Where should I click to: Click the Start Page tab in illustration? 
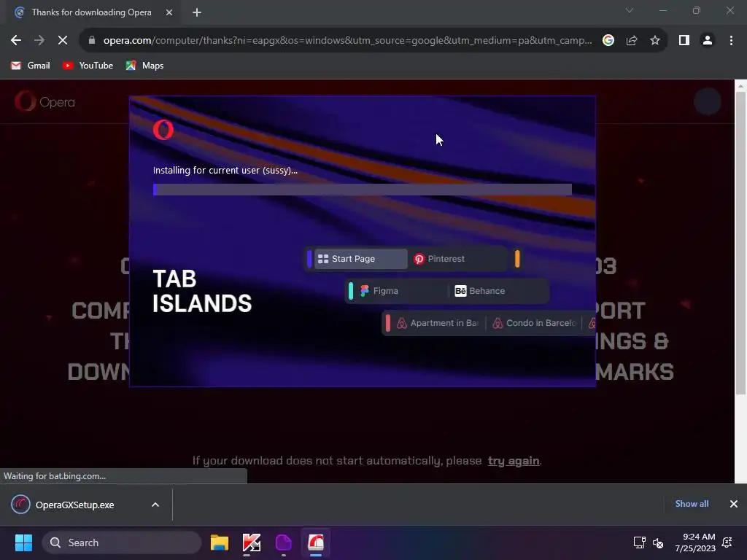click(x=360, y=259)
